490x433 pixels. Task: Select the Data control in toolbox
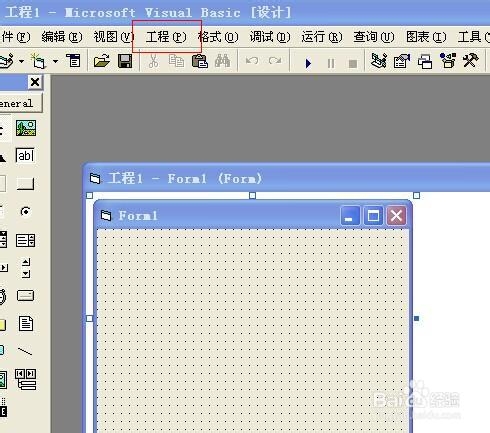25,379
